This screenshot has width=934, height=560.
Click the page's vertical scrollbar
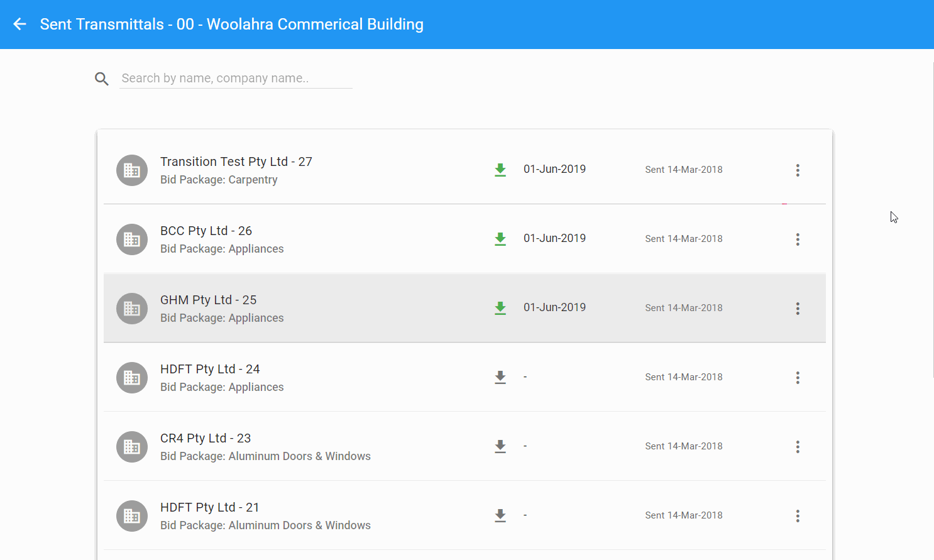[933, 220]
